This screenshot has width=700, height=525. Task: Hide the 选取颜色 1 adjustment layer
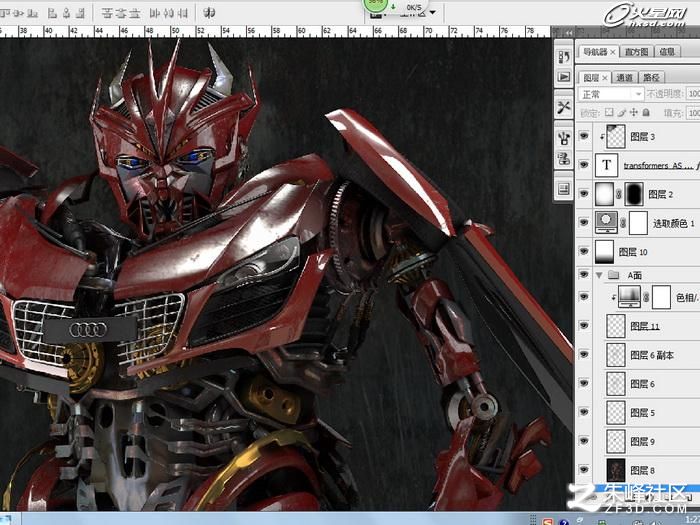(x=584, y=222)
